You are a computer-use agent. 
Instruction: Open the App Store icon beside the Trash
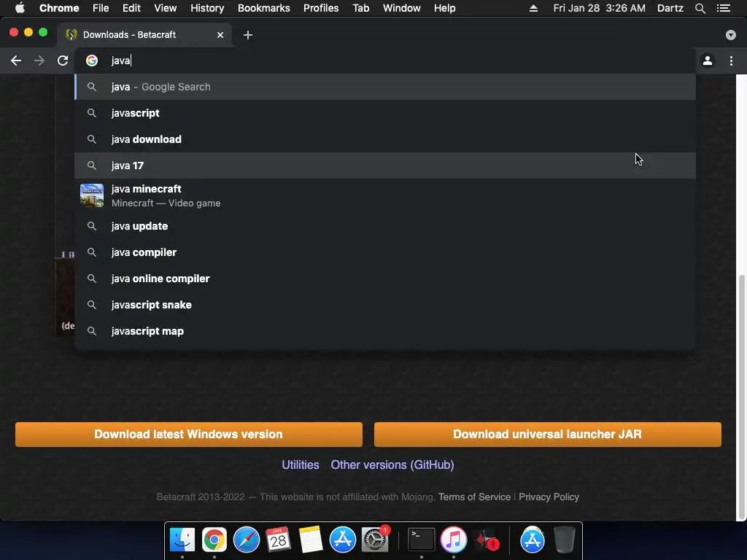point(532,540)
